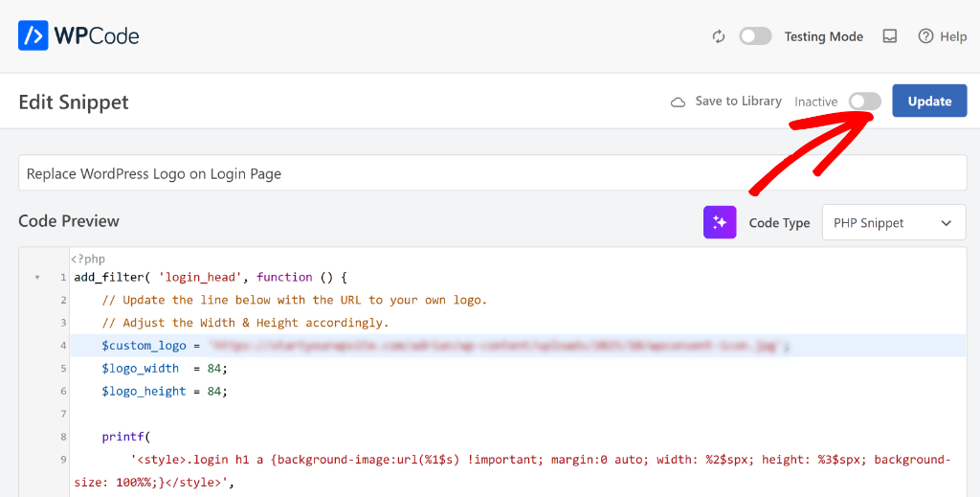Enable the Testing Mode toggle
Viewport: 980px width, 497px height.
(x=755, y=36)
